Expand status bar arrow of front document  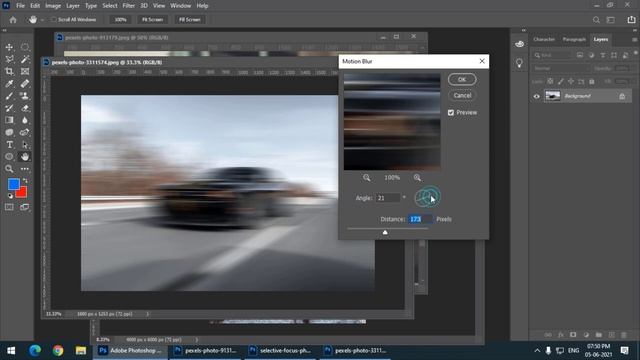(147, 314)
